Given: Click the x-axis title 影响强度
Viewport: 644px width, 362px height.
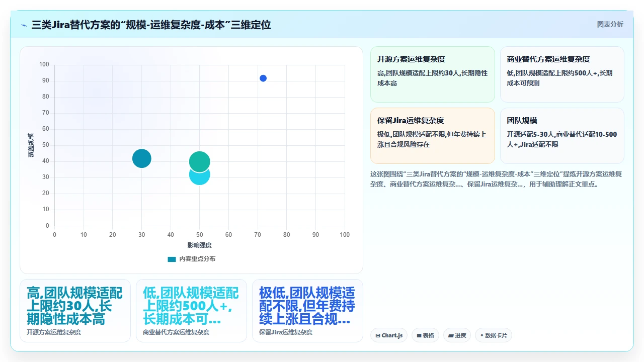Looking at the screenshot, I should (200, 245).
